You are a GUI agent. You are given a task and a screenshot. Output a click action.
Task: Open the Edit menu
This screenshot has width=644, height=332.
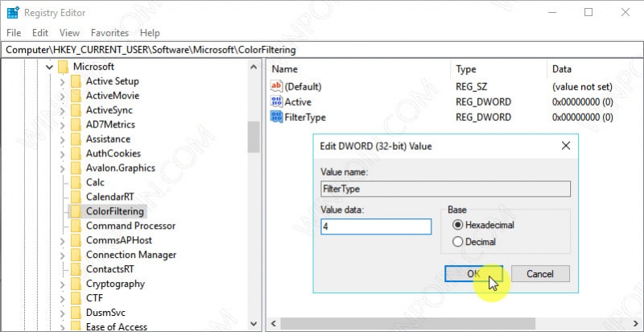pyautogui.click(x=40, y=33)
